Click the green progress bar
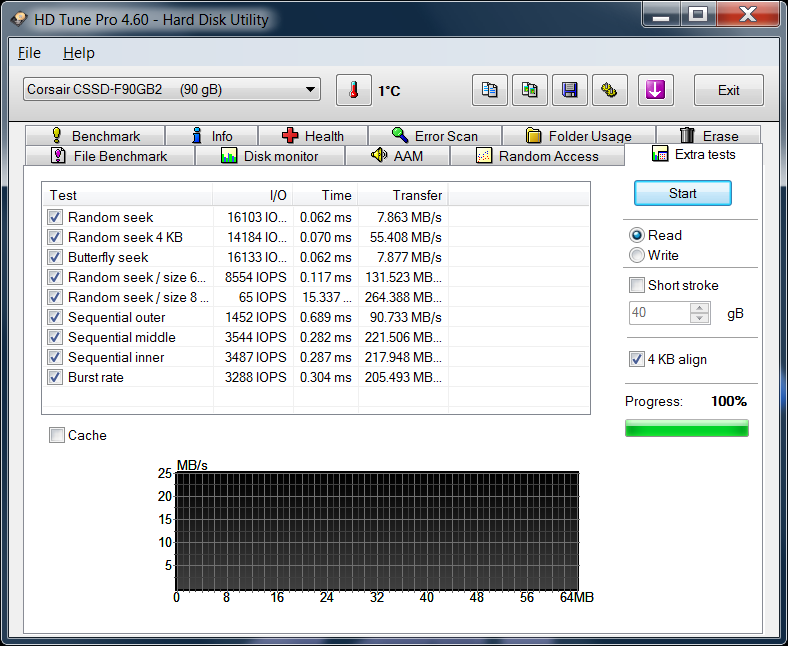This screenshot has height=646, width=788. pyautogui.click(x=686, y=428)
